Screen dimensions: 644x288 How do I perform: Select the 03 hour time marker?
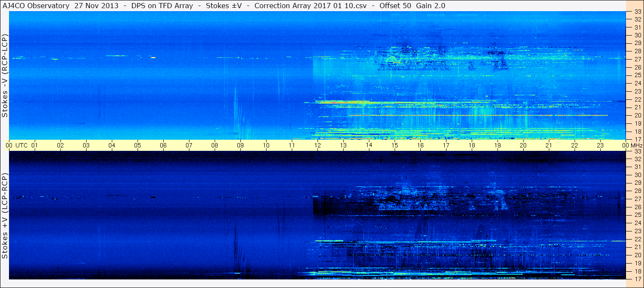pyautogui.click(x=86, y=145)
